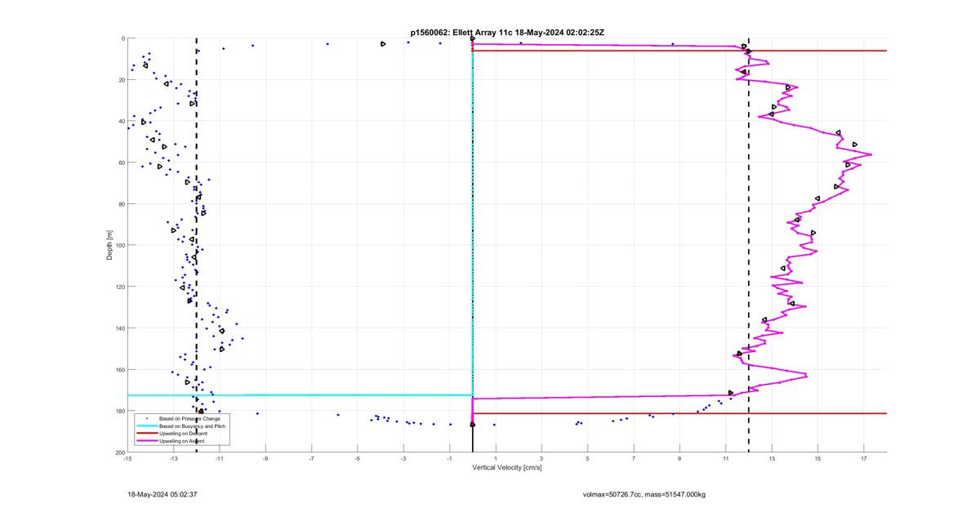The width and height of the screenshot is (980, 508).
Task: Click the x-axis tick label positive '1'
Action: point(496,459)
